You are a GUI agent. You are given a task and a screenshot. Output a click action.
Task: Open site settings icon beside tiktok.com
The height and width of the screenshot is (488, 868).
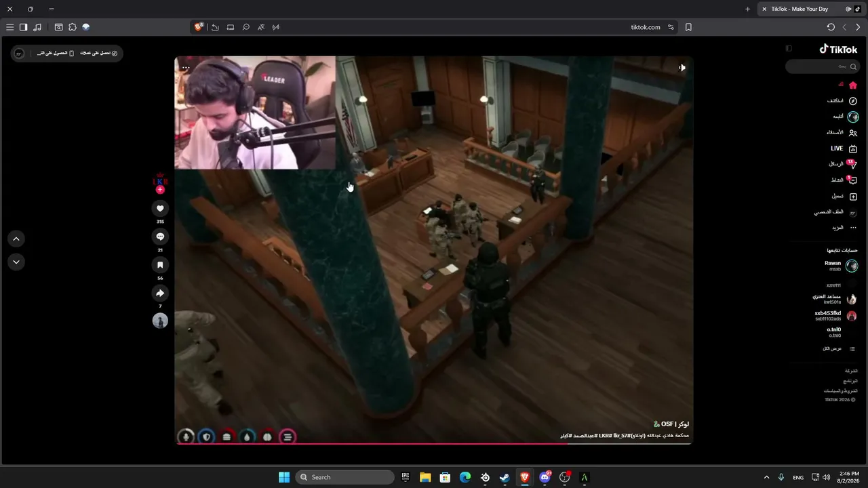pyautogui.click(x=671, y=27)
